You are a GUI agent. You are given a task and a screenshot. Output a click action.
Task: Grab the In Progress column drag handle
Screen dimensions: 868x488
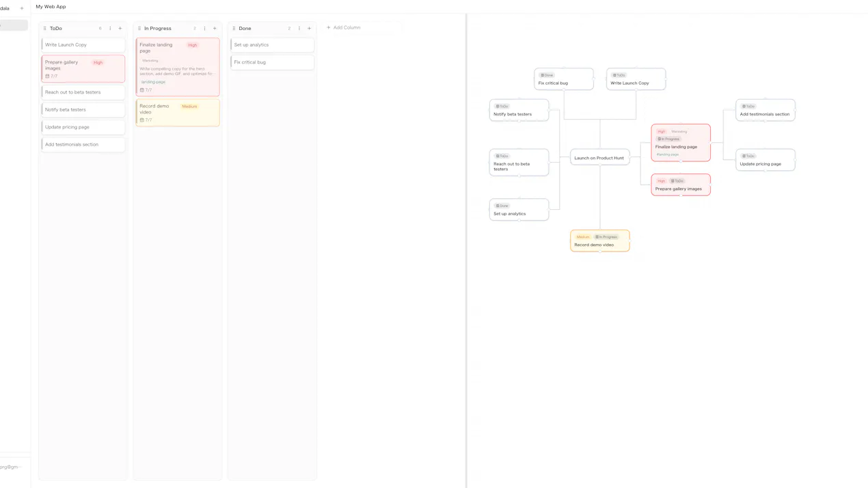pyautogui.click(x=139, y=29)
